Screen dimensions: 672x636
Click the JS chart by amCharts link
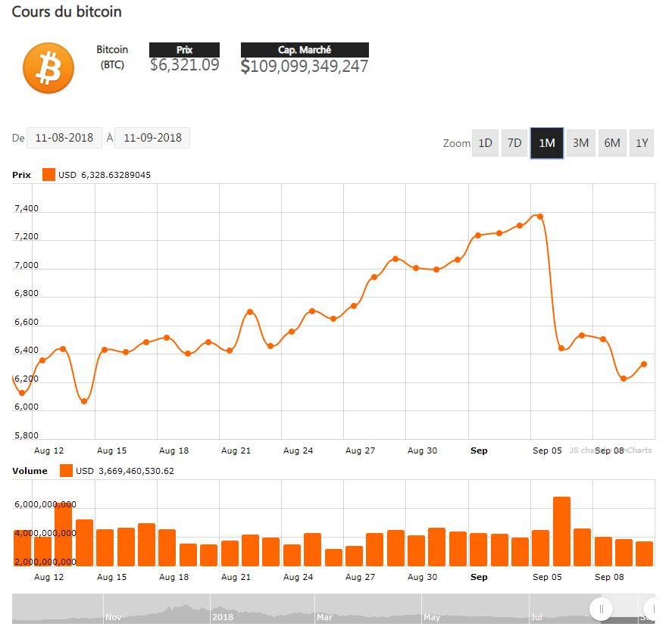(x=610, y=450)
